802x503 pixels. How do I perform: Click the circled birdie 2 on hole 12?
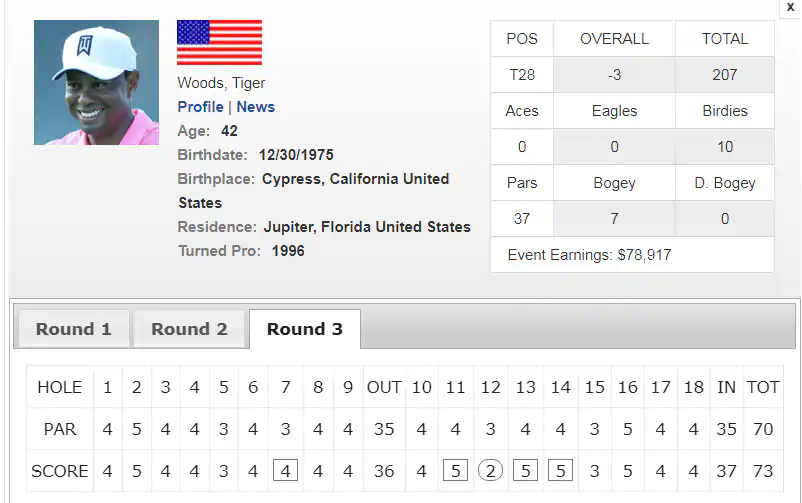coord(490,471)
